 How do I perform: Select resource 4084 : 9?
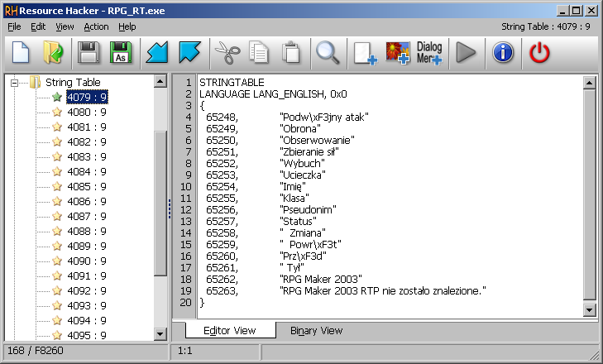87,171
